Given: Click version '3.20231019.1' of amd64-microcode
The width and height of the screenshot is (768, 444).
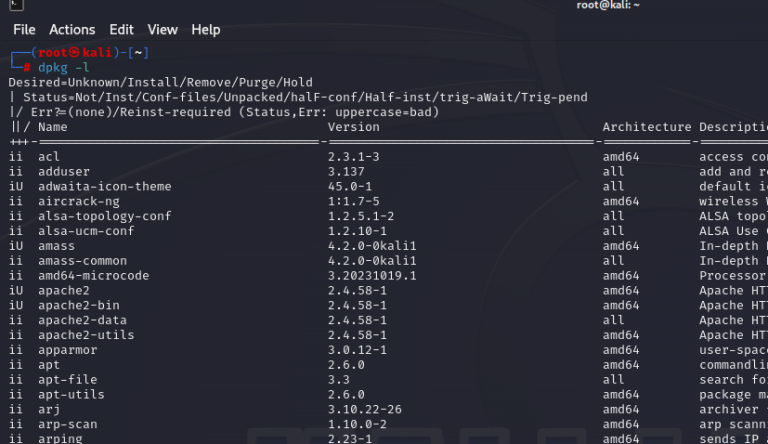Looking at the screenshot, I should click(372, 275).
